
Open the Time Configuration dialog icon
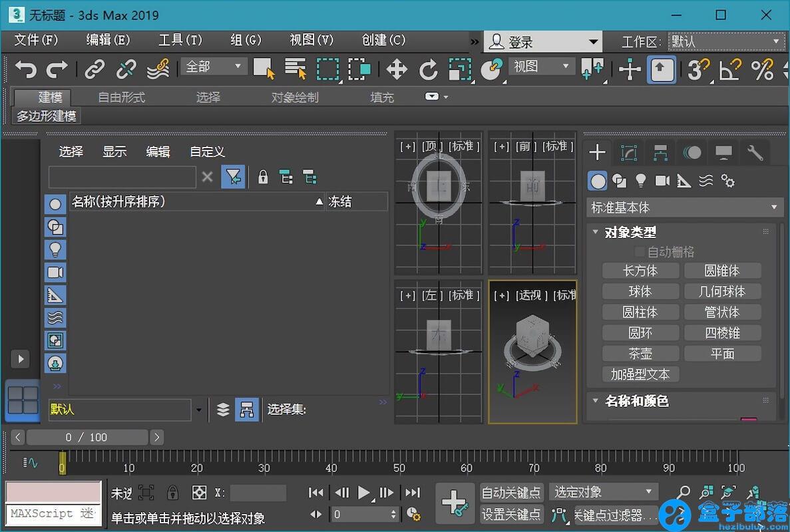(413, 514)
